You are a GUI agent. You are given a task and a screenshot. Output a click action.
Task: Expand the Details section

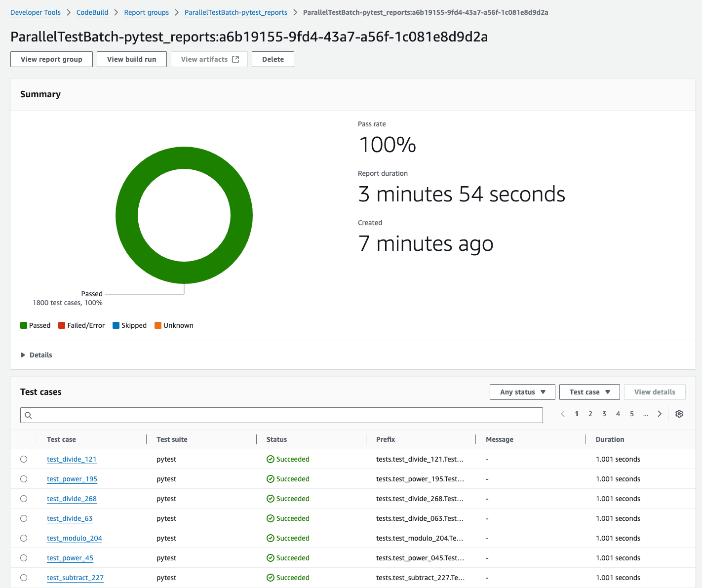coord(37,355)
